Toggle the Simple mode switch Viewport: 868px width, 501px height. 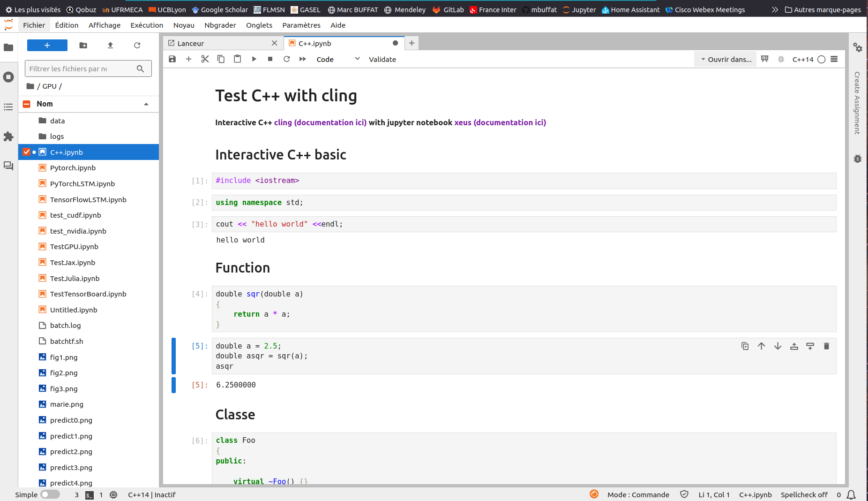(50, 494)
